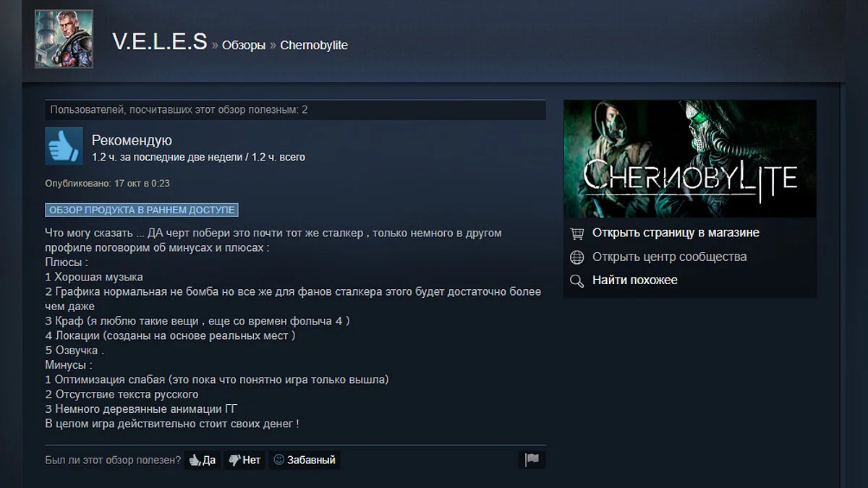
Task: Click the blue thumbs-up Рекомендую icon
Action: pos(64,146)
